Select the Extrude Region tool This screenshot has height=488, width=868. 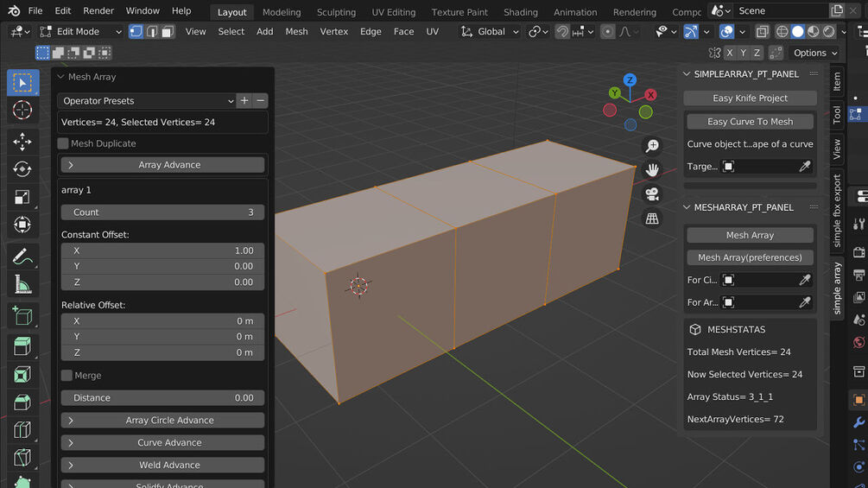pyautogui.click(x=22, y=347)
